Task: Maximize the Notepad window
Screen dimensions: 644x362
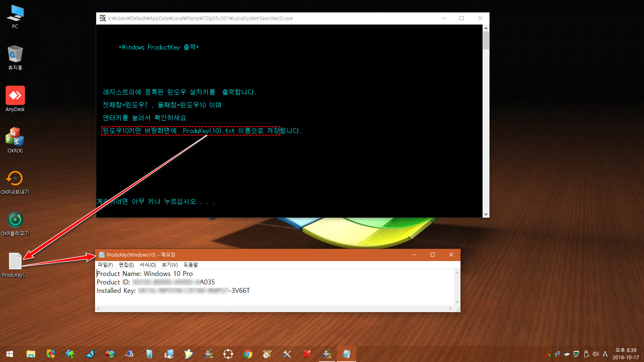Action: pos(433,255)
